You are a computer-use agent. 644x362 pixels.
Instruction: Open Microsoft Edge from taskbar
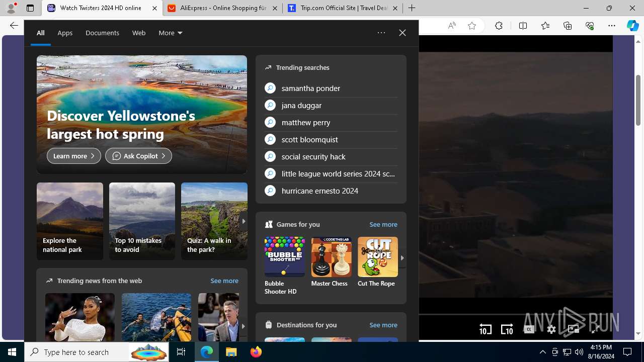(x=207, y=352)
